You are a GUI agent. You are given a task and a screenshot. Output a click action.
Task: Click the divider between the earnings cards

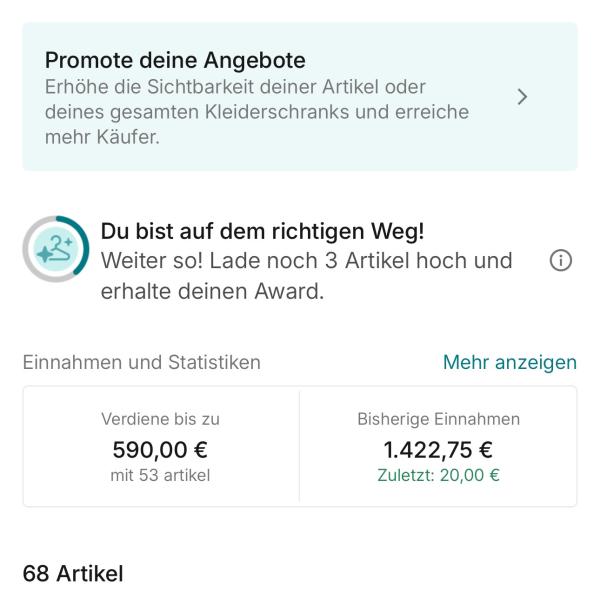click(x=299, y=446)
